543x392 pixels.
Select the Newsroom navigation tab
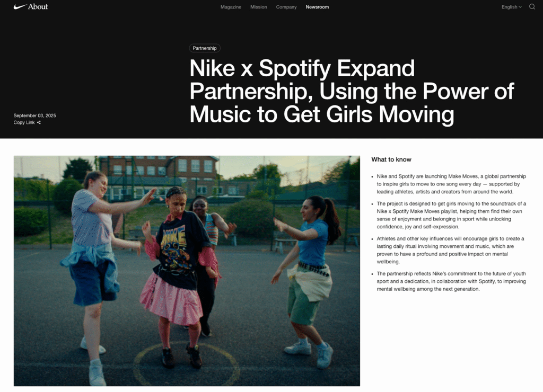coord(317,7)
